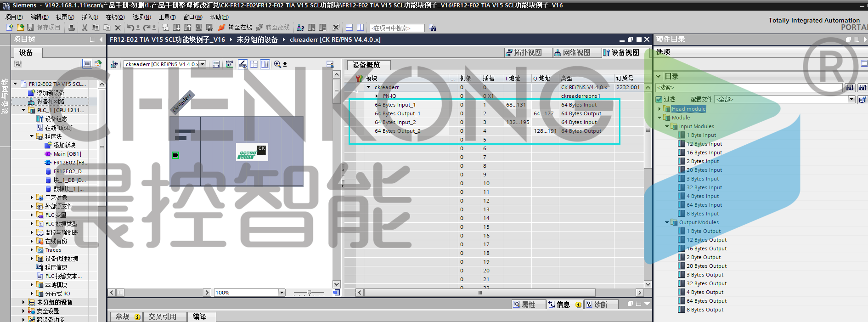
Task: Open the 在线(O) menu
Action: [115, 17]
